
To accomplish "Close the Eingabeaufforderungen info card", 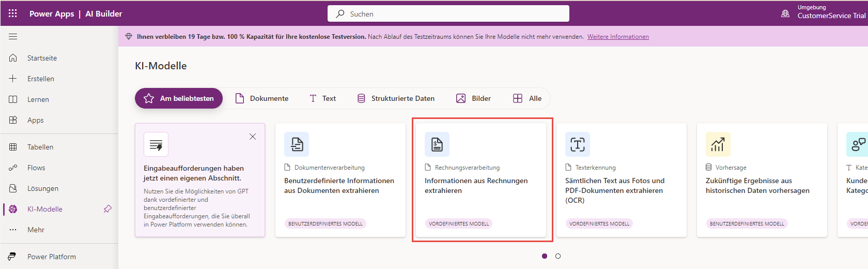I will 253,137.
